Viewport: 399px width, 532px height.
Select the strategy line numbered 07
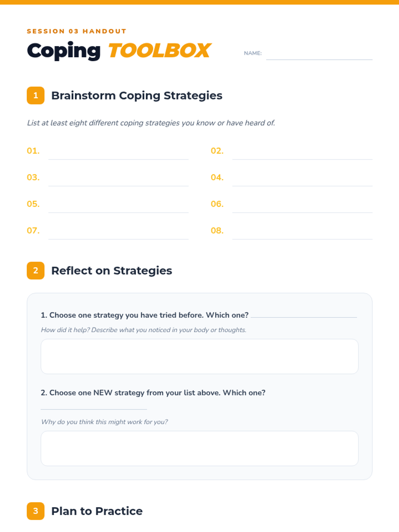[x=118, y=231]
